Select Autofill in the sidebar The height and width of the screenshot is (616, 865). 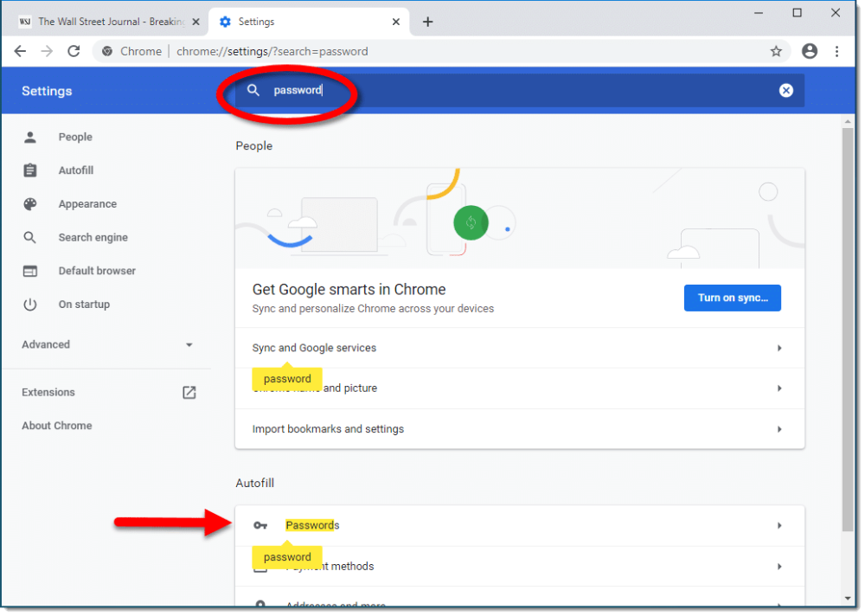pyautogui.click(x=75, y=170)
